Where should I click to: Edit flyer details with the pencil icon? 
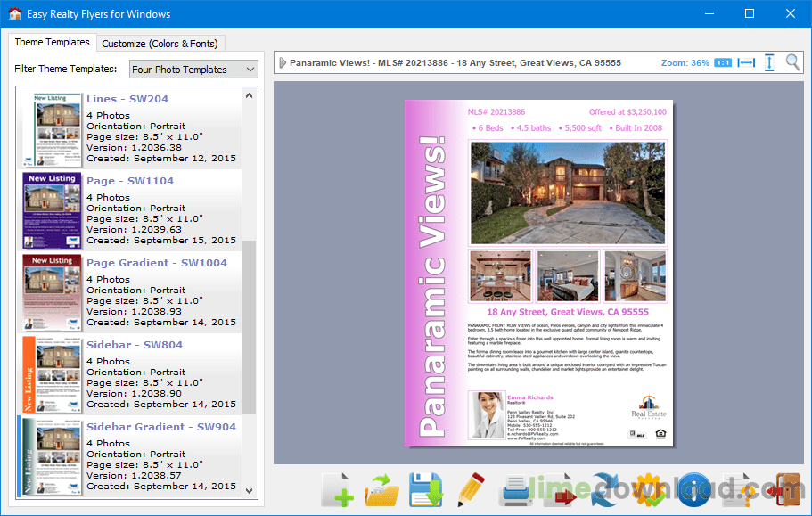click(471, 489)
